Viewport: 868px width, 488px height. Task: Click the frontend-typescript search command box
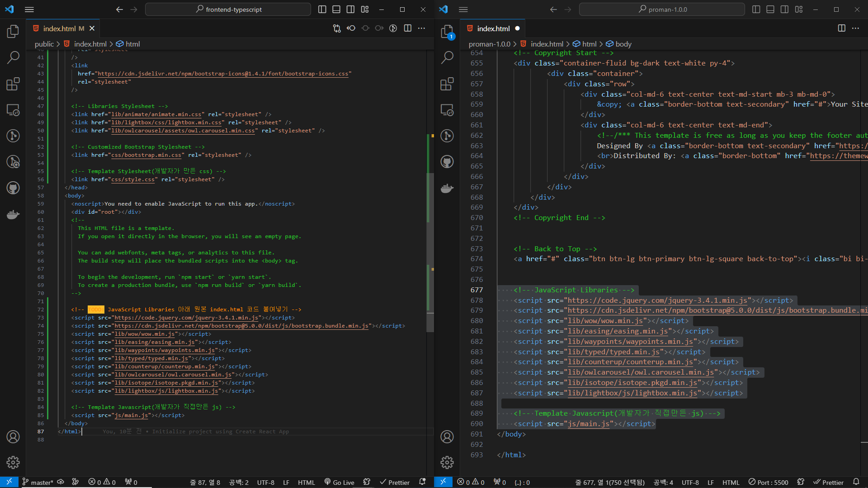click(x=228, y=9)
